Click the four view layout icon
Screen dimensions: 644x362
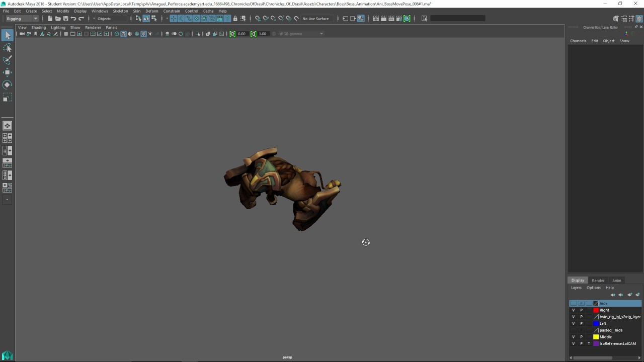click(7, 138)
